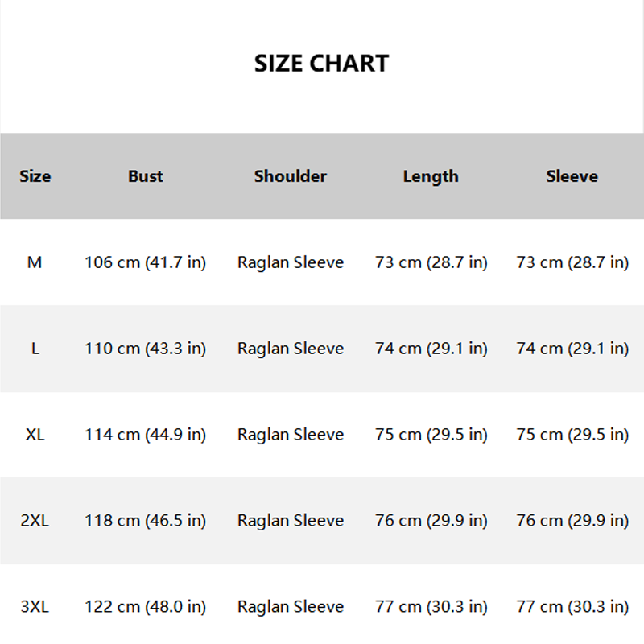Select the 3XL size row label
This screenshot has height=644, width=644.
click(x=35, y=607)
